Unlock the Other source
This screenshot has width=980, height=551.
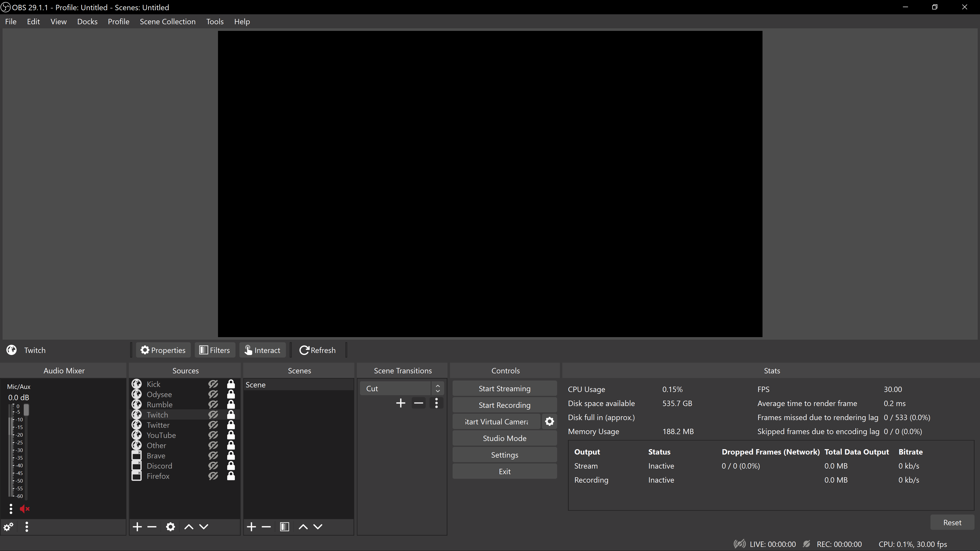(231, 445)
